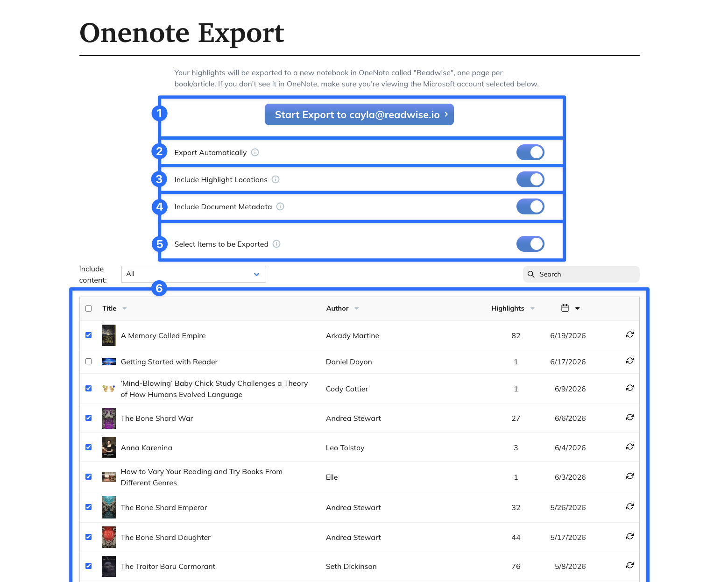728x582 pixels.
Task: Open the date sort arrow beside the calendar icon
Action: (578, 308)
